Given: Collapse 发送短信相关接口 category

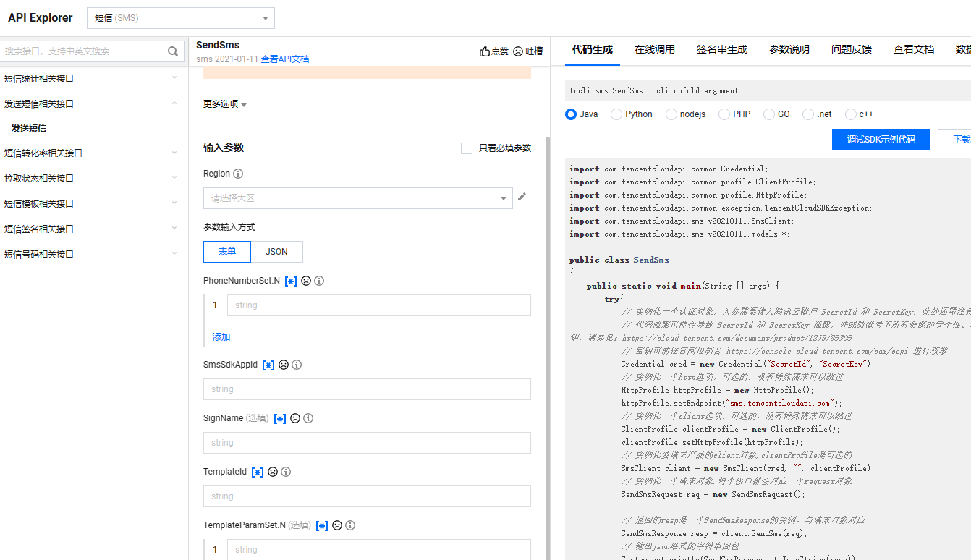Looking at the screenshot, I should pos(90,104).
